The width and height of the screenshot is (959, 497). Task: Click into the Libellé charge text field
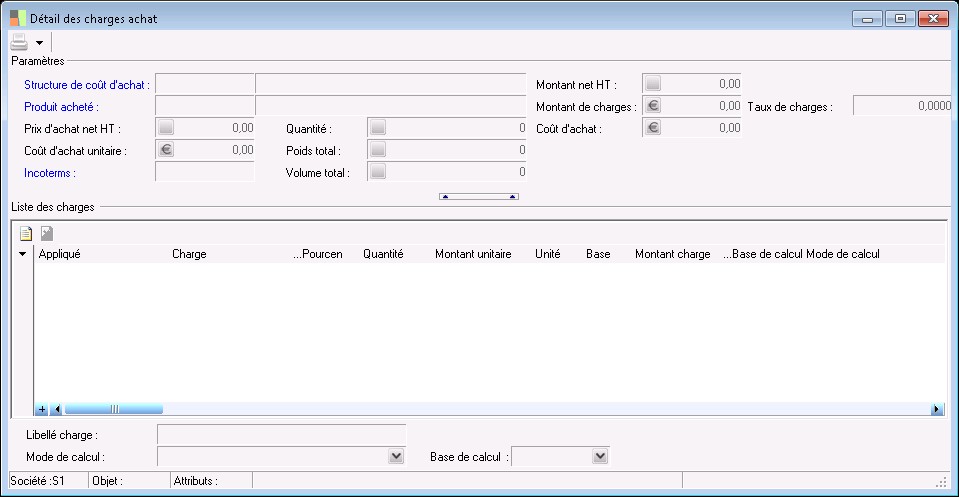tap(281, 434)
